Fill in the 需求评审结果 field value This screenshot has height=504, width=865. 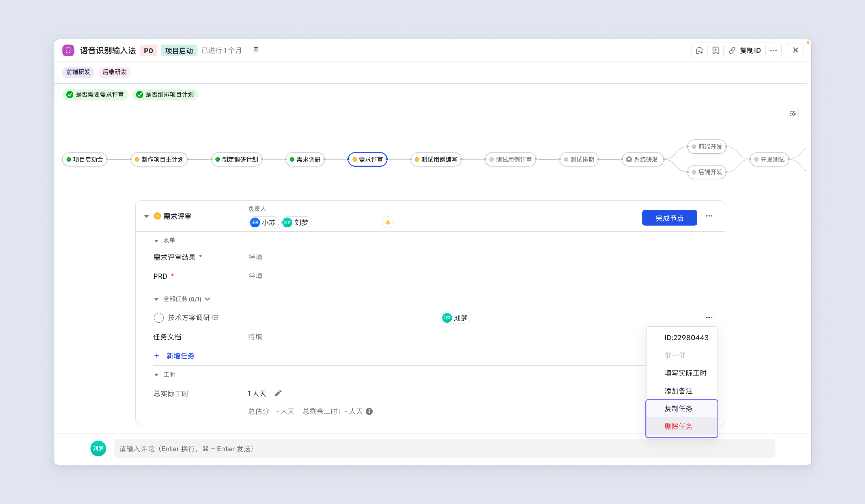255,257
